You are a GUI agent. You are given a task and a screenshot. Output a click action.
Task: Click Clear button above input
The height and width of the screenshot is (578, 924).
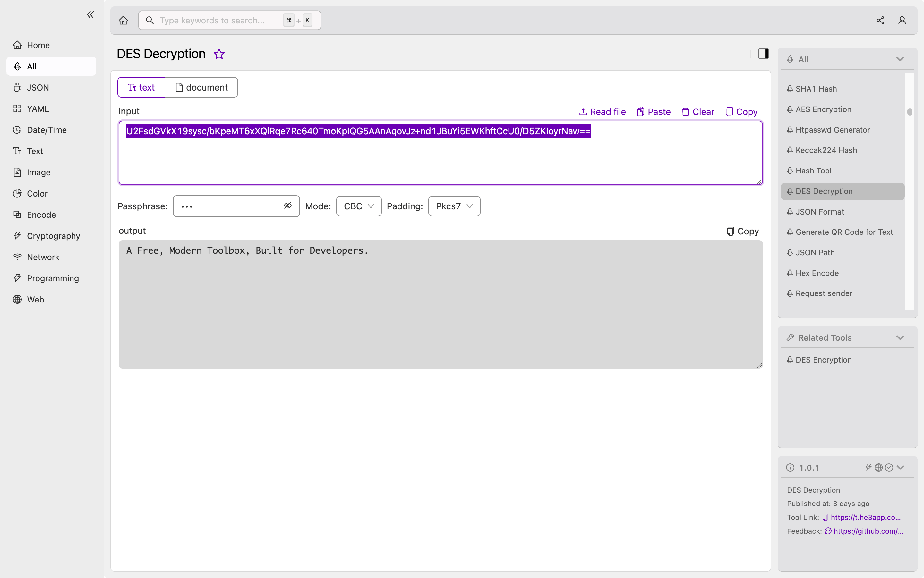click(x=698, y=112)
